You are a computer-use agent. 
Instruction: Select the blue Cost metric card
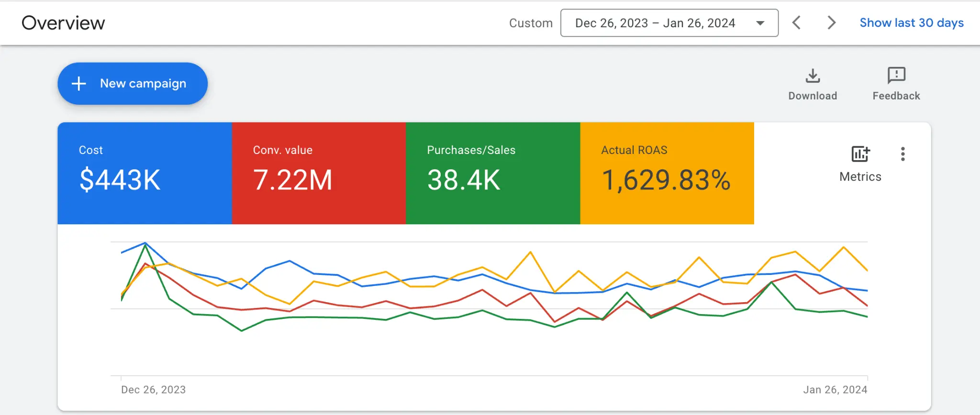(x=145, y=173)
